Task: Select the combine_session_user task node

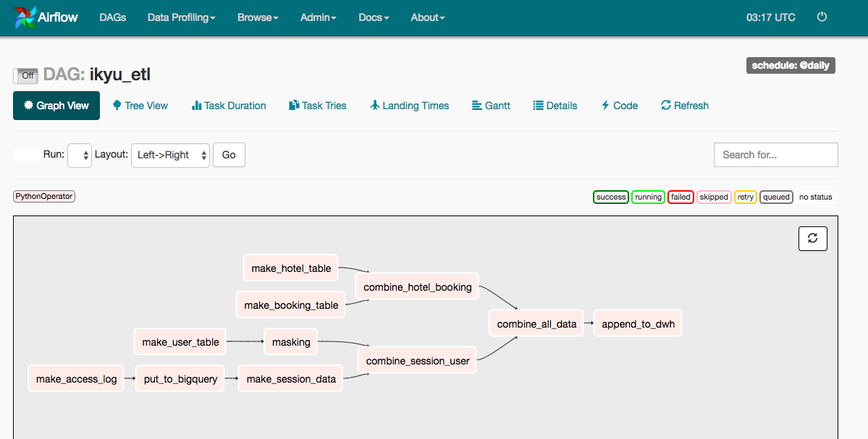Action: click(x=418, y=360)
